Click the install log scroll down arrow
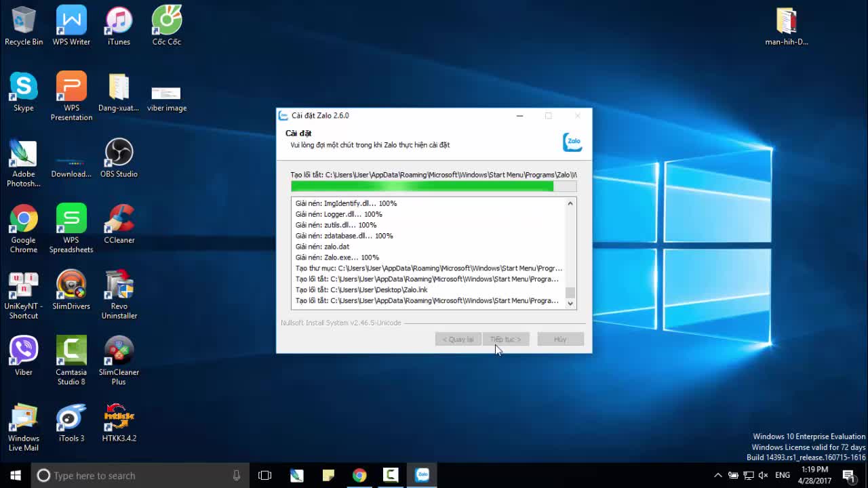Viewport: 868px width, 488px height. [x=570, y=304]
